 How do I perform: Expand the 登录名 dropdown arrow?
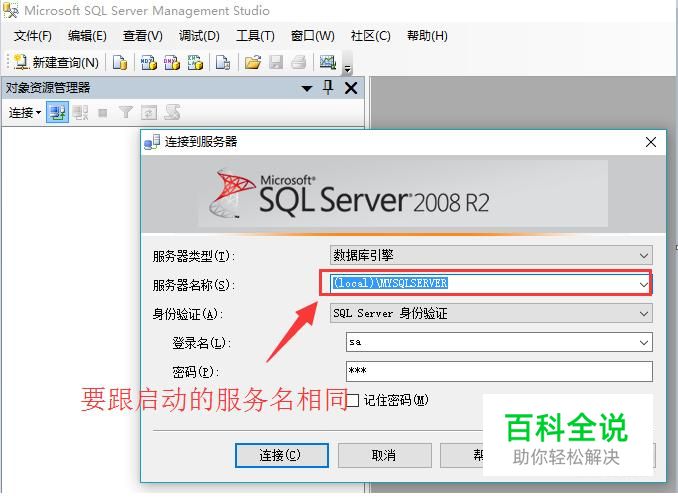point(644,343)
